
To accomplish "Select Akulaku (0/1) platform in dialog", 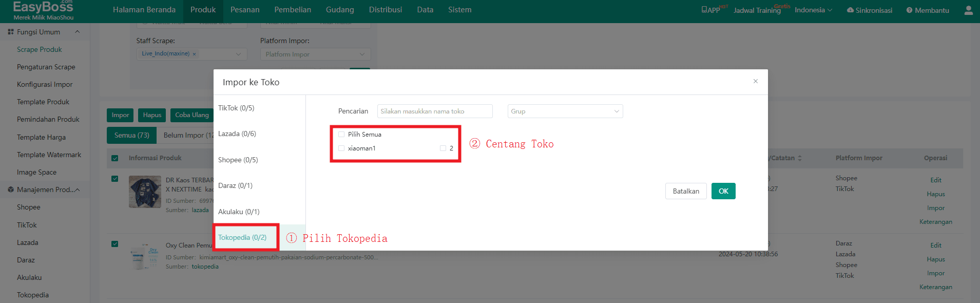I will click(x=239, y=212).
